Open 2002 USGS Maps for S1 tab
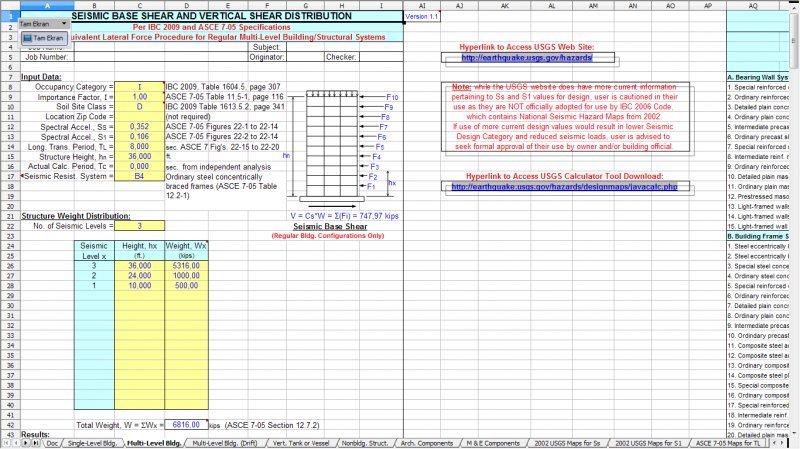This screenshot has width=800, height=449. [x=648, y=443]
